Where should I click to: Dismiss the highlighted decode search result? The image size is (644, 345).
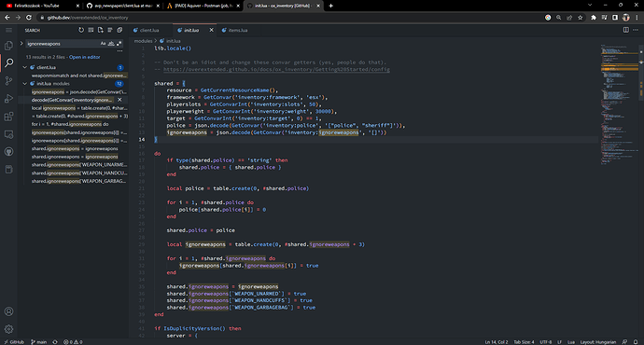[119, 100]
